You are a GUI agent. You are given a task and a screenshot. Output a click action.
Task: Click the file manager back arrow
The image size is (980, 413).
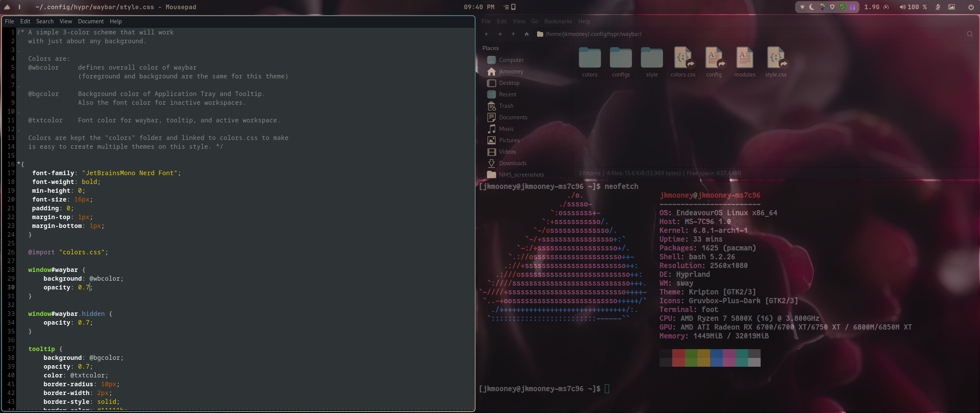(x=487, y=34)
